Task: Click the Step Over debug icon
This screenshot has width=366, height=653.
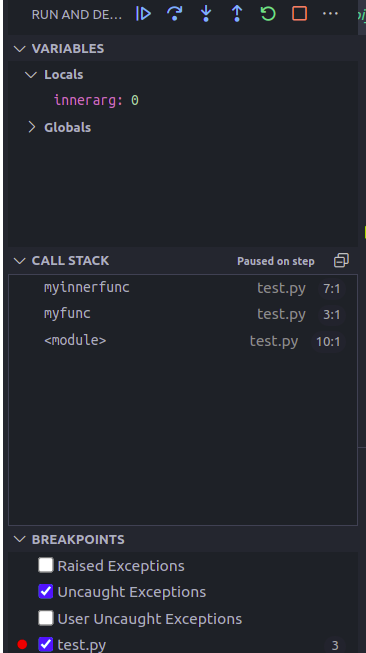Action: click(174, 14)
